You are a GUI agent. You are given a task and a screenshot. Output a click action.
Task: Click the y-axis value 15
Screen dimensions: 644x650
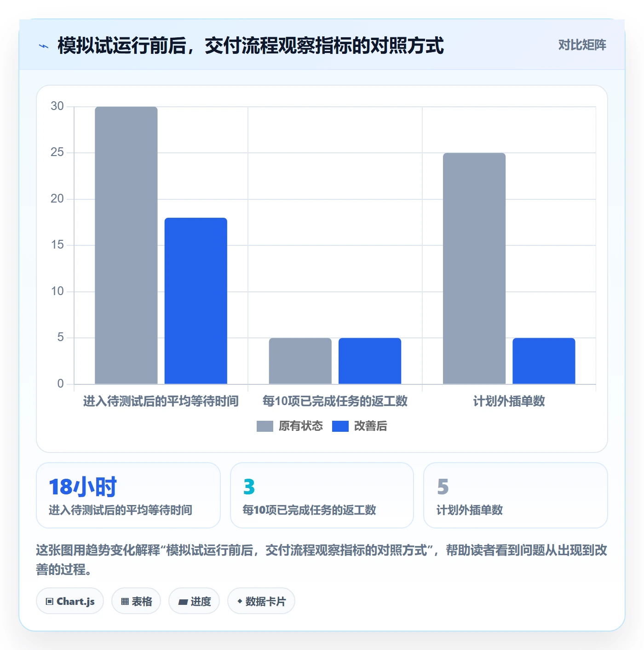tap(57, 245)
